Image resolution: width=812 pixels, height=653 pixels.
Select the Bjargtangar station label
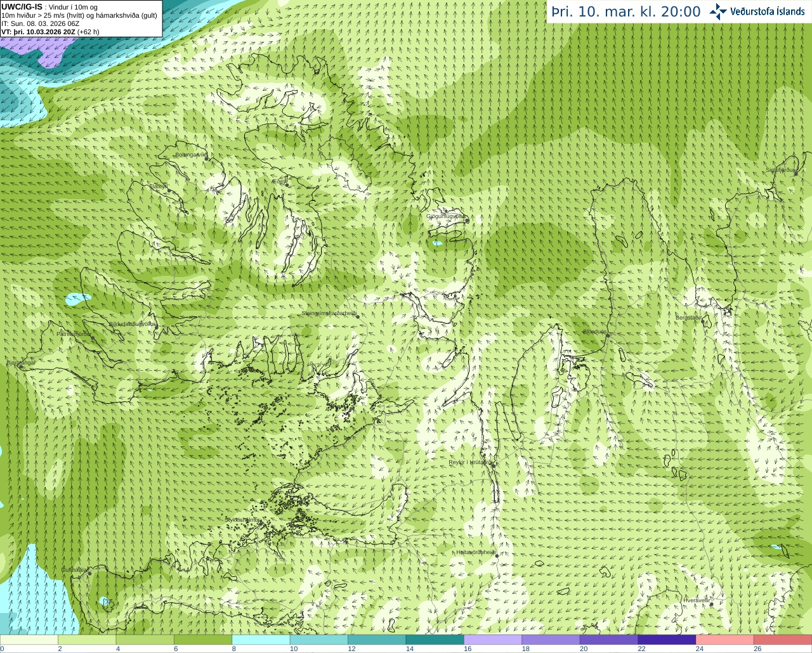20,363
